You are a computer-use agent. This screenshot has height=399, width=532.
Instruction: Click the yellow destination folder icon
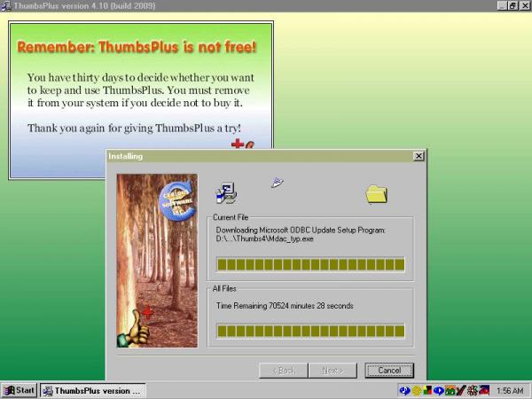[x=377, y=194]
